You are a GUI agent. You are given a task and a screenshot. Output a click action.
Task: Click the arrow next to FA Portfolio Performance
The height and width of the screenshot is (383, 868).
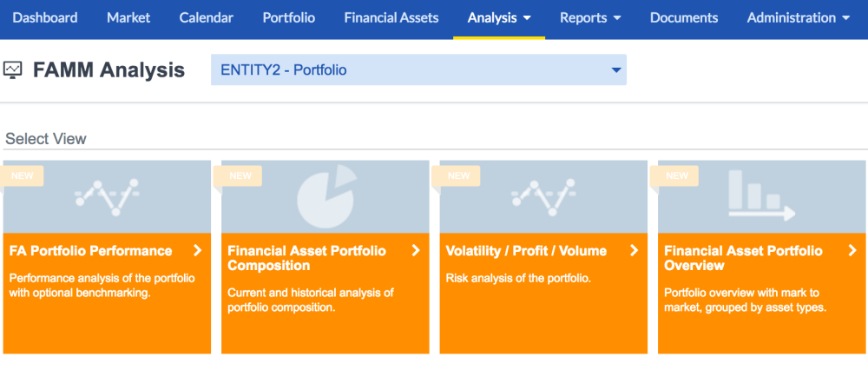click(x=198, y=250)
